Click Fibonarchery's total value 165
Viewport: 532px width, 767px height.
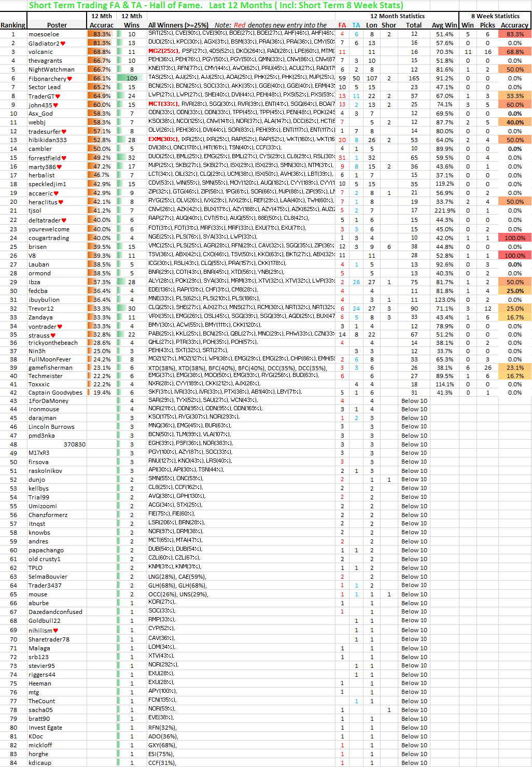pos(414,78)
